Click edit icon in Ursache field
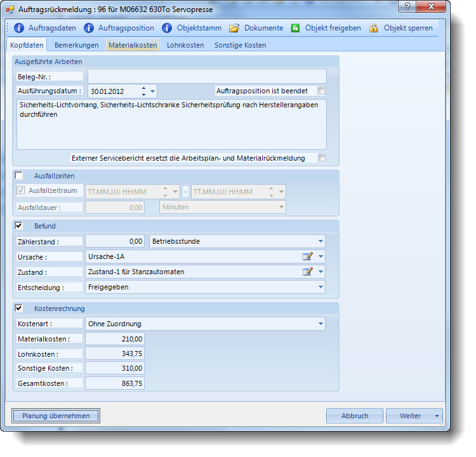This screenshot has width=476, height=457. [x=308, y=256]
